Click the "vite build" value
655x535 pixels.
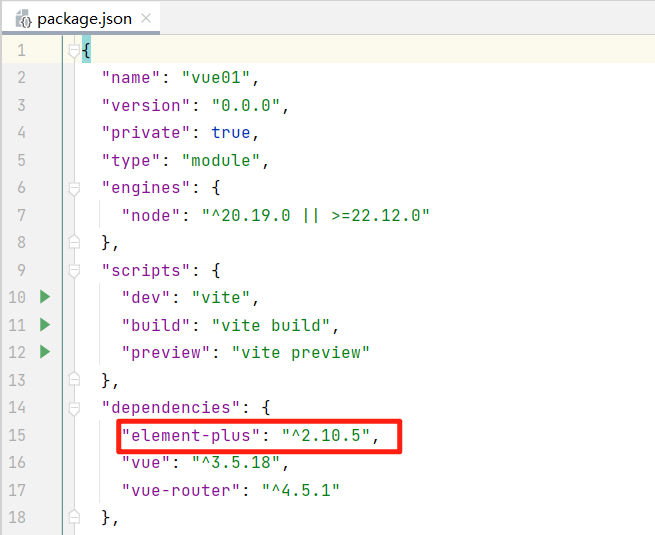pos(271,325)
